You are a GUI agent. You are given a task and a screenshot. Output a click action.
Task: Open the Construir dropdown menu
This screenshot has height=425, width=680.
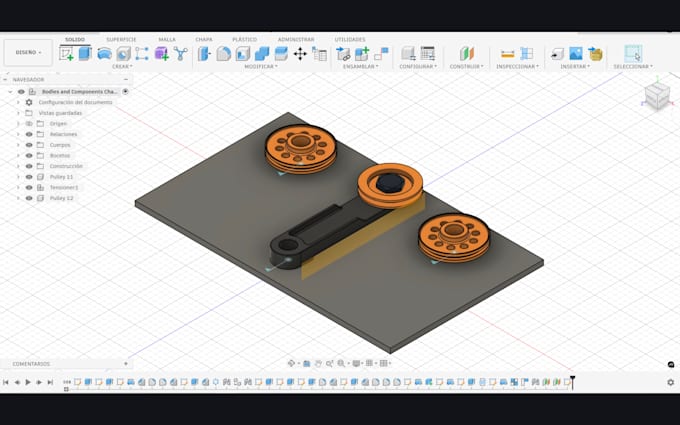coord(466,66)
